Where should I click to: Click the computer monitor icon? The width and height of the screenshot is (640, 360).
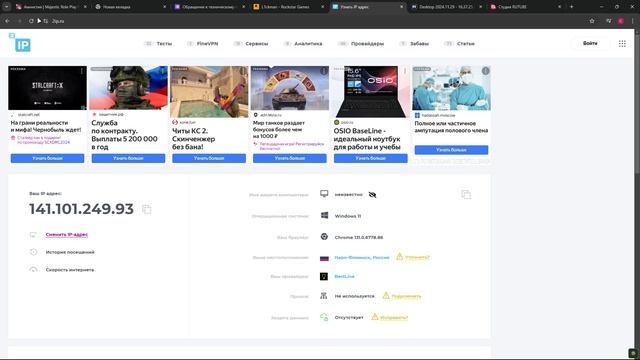tap(324, 193)
